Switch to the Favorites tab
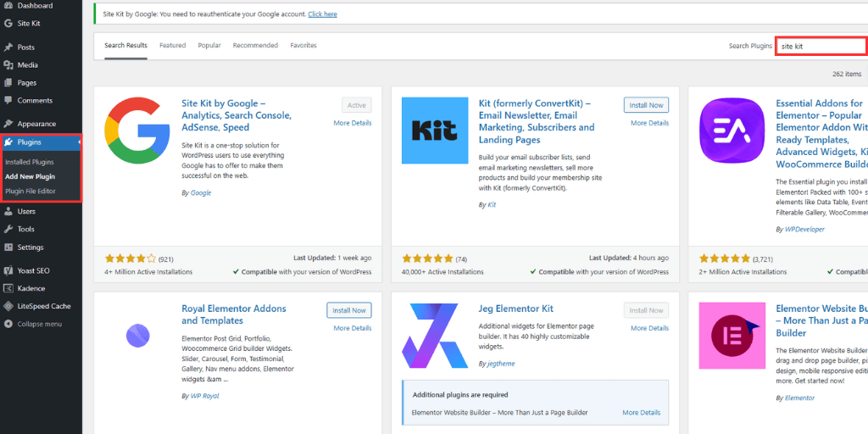 click(303, 46)
